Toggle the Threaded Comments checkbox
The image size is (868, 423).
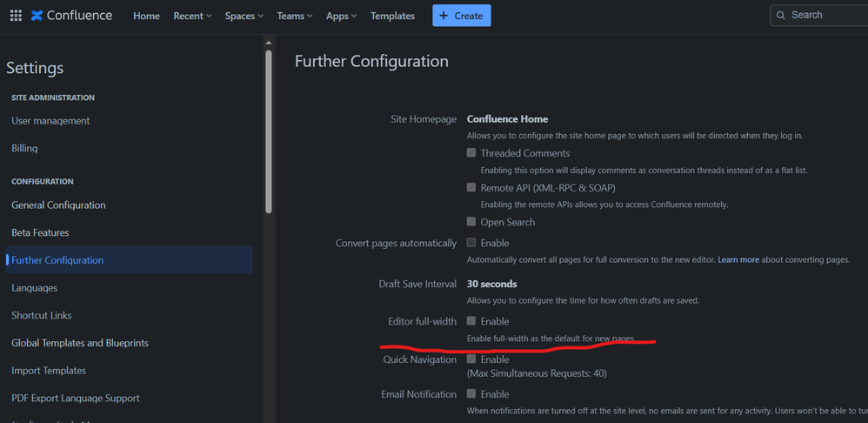coord(471,153)
